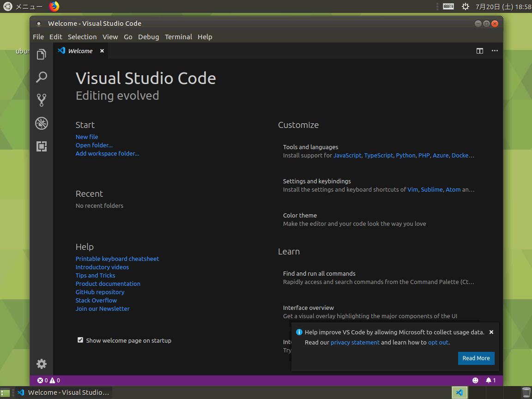Click the Read More button

point(476,358)
